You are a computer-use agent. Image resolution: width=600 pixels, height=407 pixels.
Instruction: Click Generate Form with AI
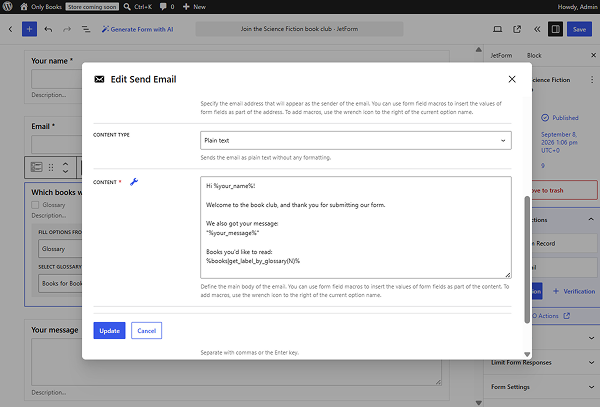pos(138,29)
